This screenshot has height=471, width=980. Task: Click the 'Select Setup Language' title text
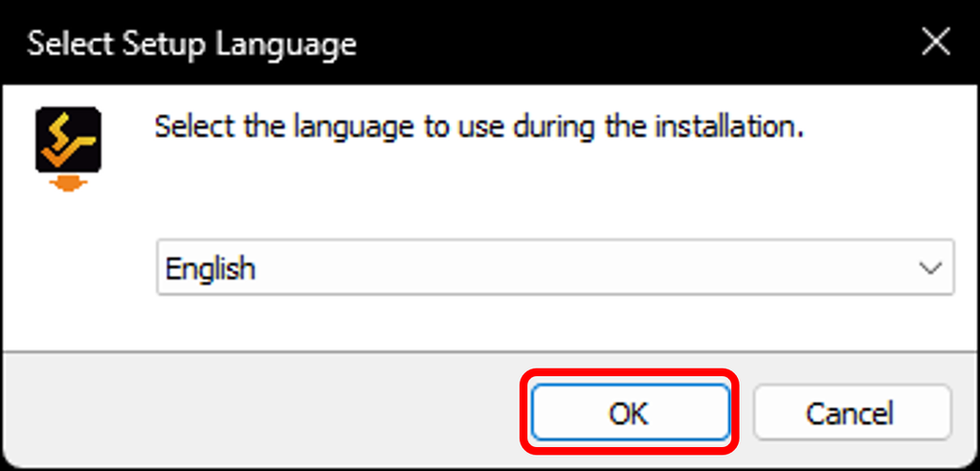point(191,44)
